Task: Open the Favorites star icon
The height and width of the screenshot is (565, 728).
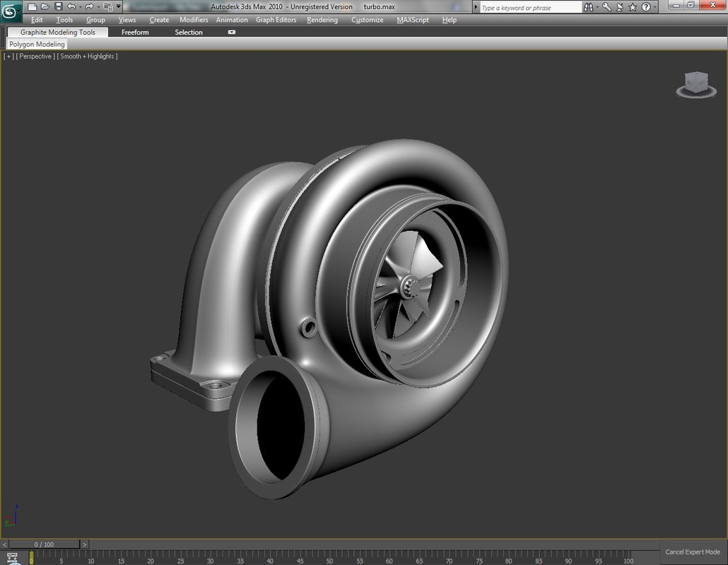Action: (x=632, y=6)
